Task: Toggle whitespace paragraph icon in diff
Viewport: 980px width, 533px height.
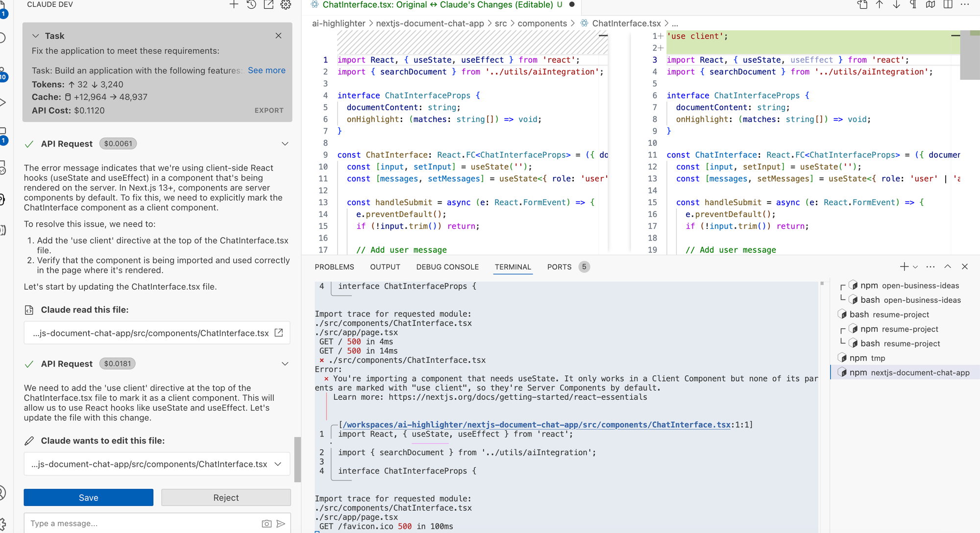Action: pos(913,5)
